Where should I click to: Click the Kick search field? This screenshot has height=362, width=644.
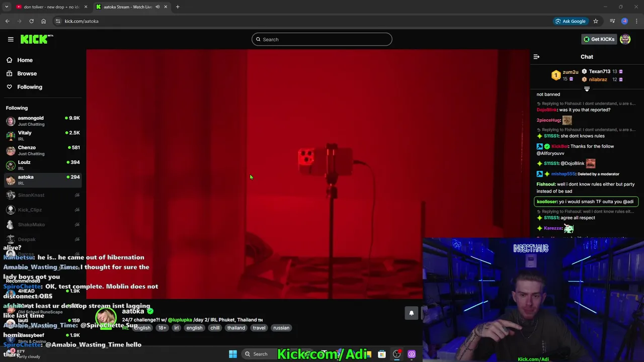322,39
